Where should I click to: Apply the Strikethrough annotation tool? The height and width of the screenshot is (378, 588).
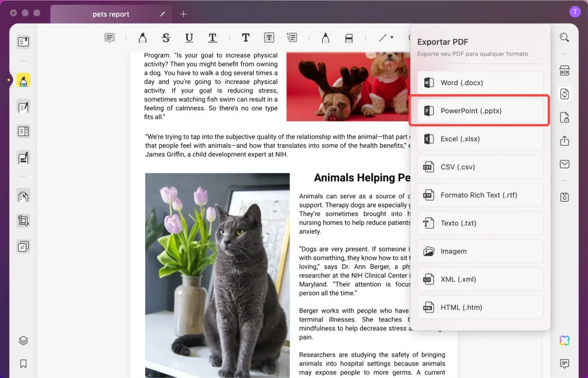(166, 37)
